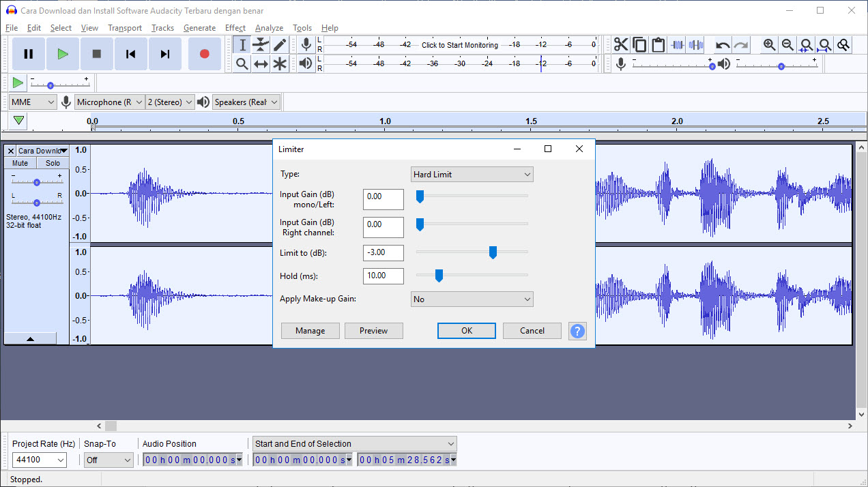This screenshot has height=487, width=868.
Task: Click the Record button in transport toolbar
Action: pos(204,54)
